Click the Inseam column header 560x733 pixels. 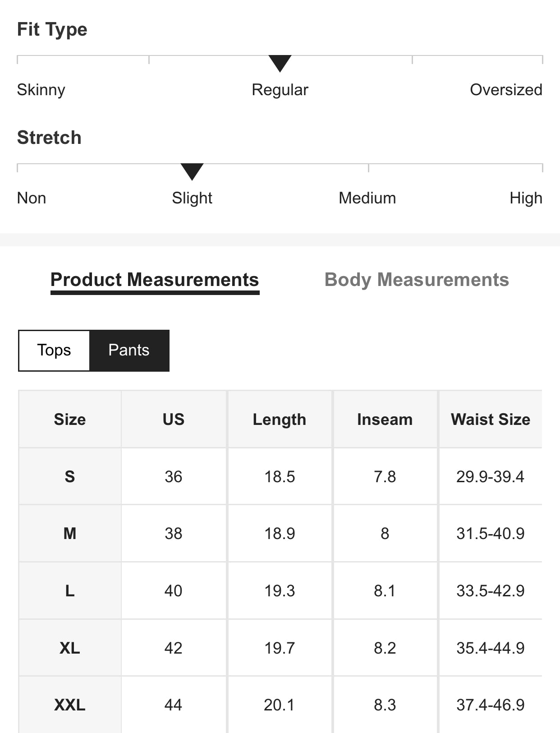pyautogui.click(x=385, y=420)
